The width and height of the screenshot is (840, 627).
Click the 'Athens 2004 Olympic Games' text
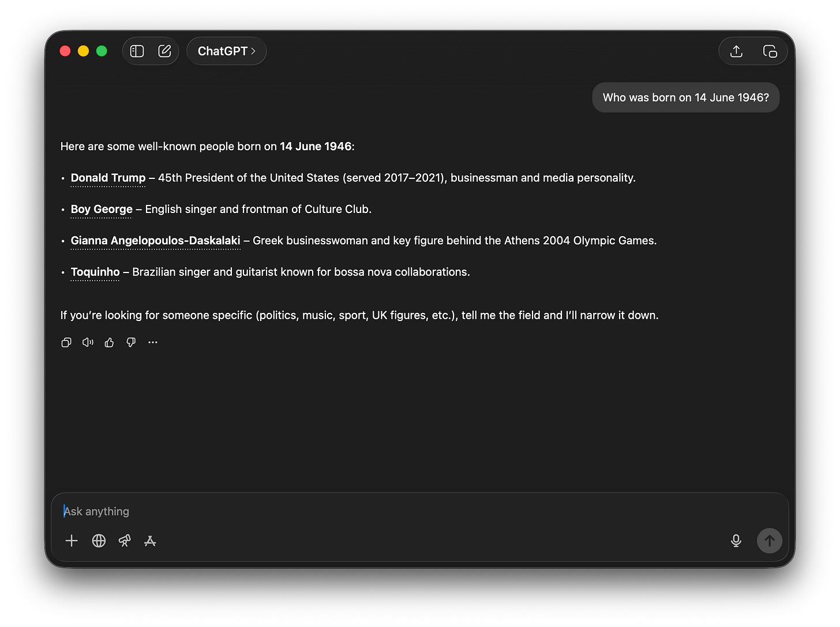(x=579, y=241)
